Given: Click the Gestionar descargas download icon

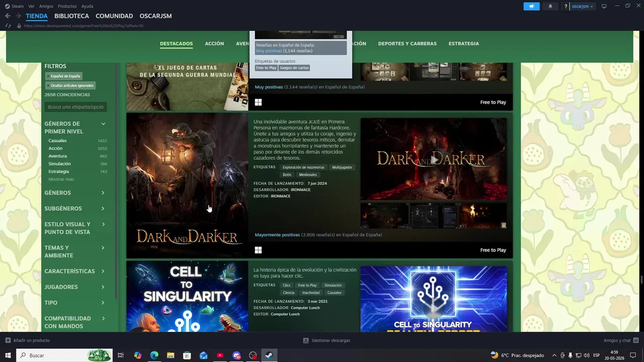Looking at the screenshot, I should (306, 340).
